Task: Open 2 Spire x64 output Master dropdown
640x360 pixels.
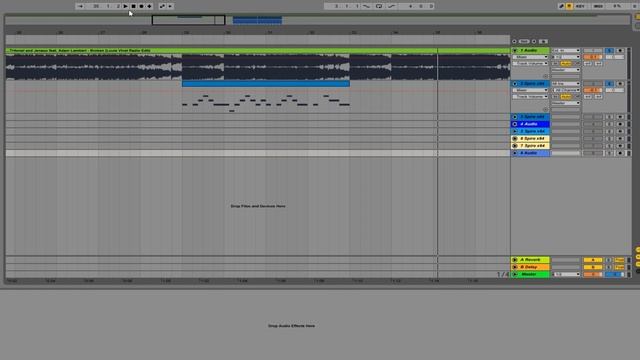Action: [x=566, y=103]
